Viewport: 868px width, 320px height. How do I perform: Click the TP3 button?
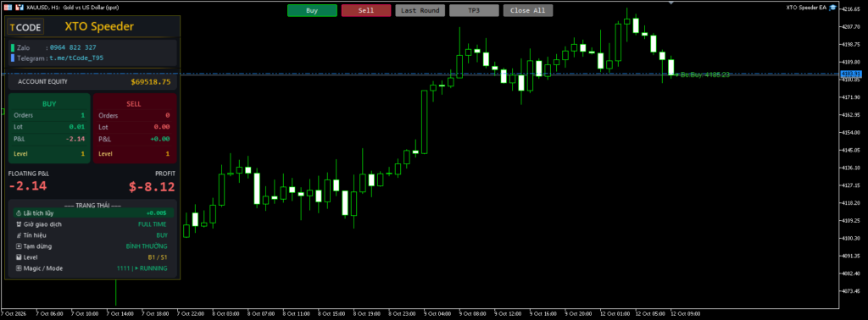[x=474, y=10]
